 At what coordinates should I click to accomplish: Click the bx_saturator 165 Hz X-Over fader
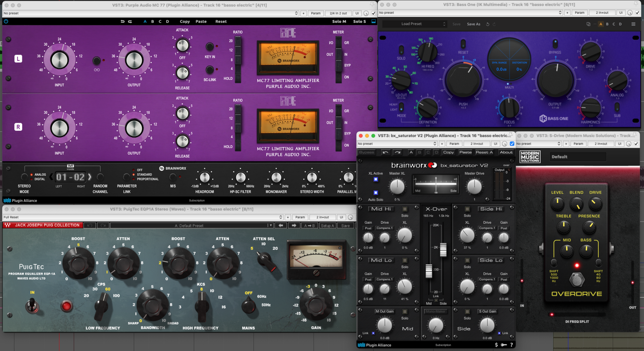(429, 271)
